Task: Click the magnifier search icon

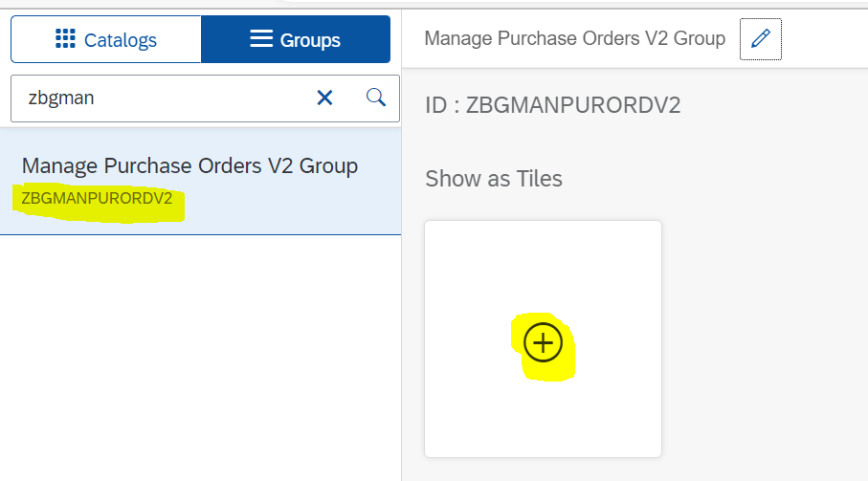Action: click(376, 98)
